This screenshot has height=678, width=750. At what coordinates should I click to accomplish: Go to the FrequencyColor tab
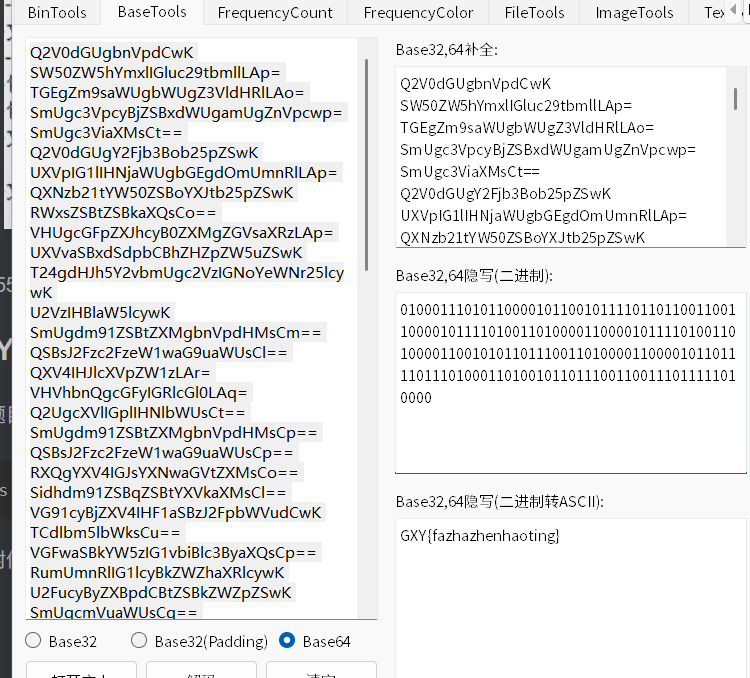pos(418,13)
